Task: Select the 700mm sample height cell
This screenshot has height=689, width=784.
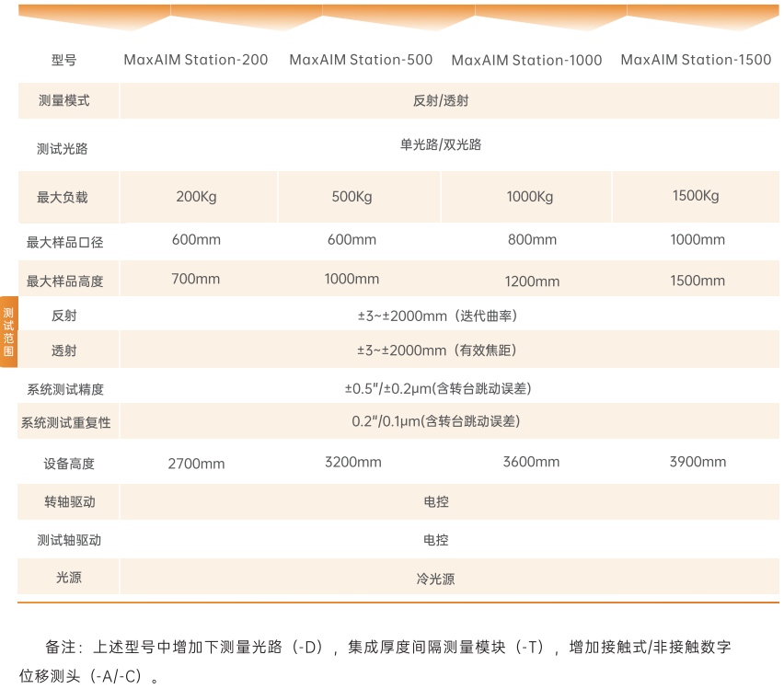Action: tap(196, 279)
